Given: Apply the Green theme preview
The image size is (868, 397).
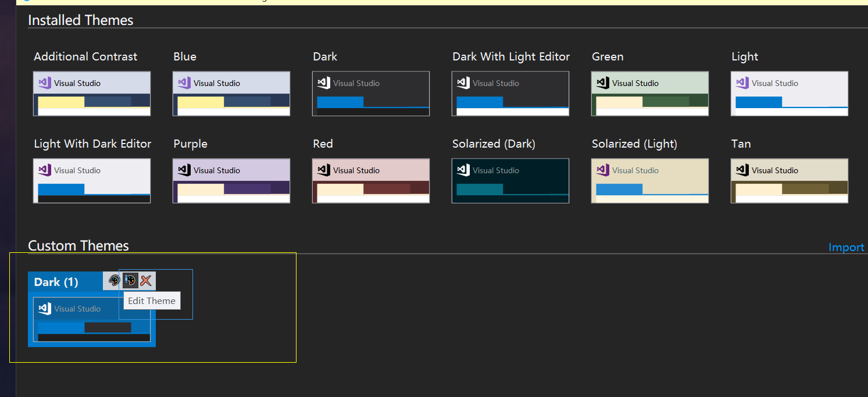Looking at the screenshot, I should click(649, 93).
